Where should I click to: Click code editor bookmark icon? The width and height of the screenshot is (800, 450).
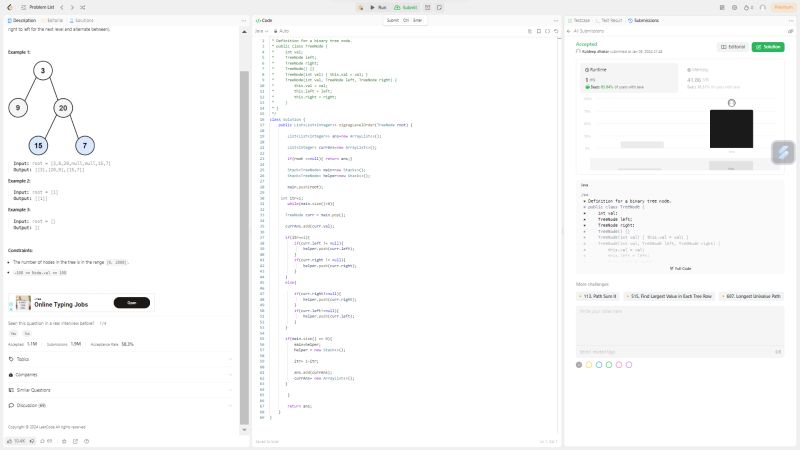pos(538,31)
